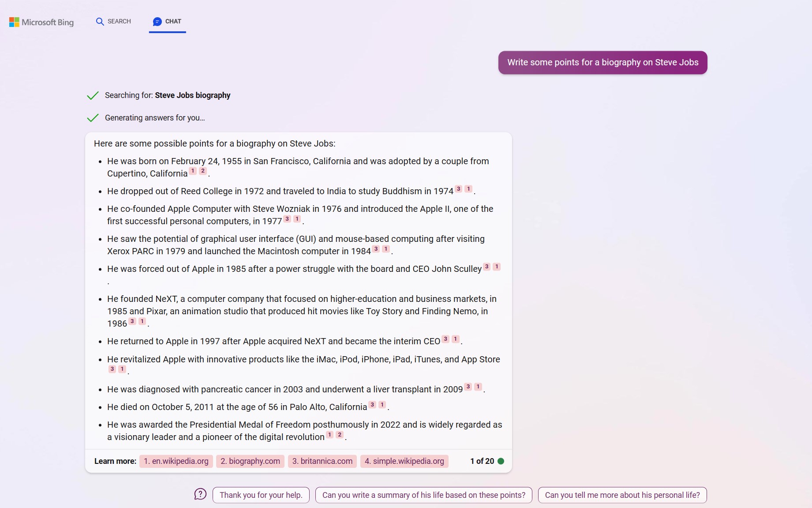Open citation 1 on the NeXT and Pixar point

tap(142, 321)
